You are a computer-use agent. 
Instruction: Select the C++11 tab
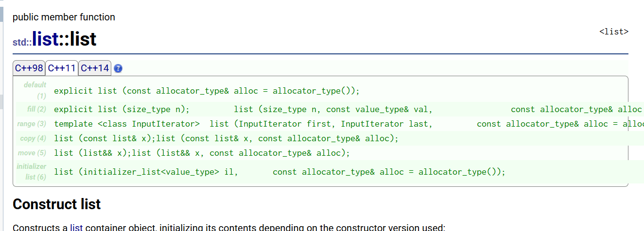(x=62, y=68)
